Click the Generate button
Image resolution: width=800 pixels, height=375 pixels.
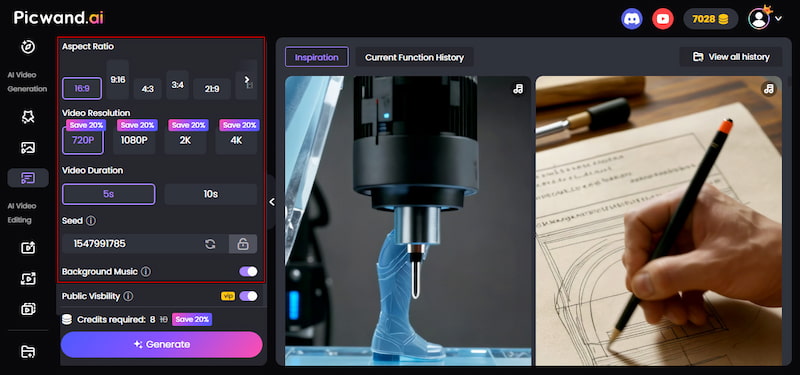point(162,344)
